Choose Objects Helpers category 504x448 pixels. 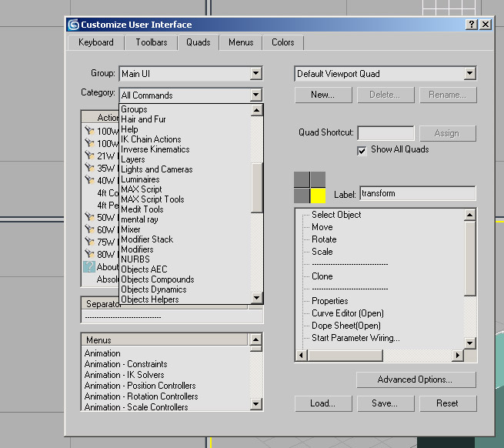pyautogui.click(x=185, y=299)
